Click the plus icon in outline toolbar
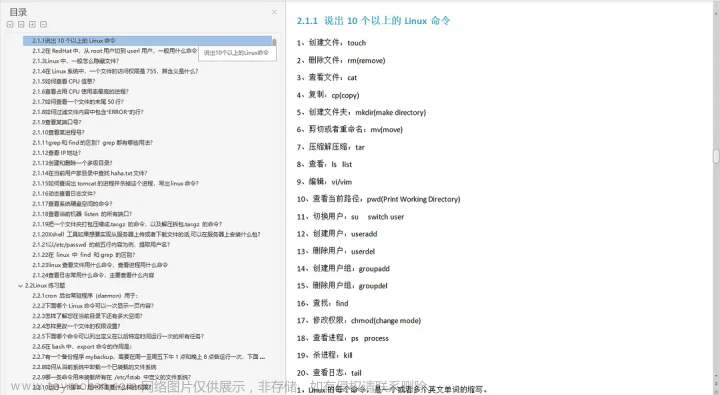Image resolution: width=720 pixels, height=395 pixels. (x=32, y=24)
